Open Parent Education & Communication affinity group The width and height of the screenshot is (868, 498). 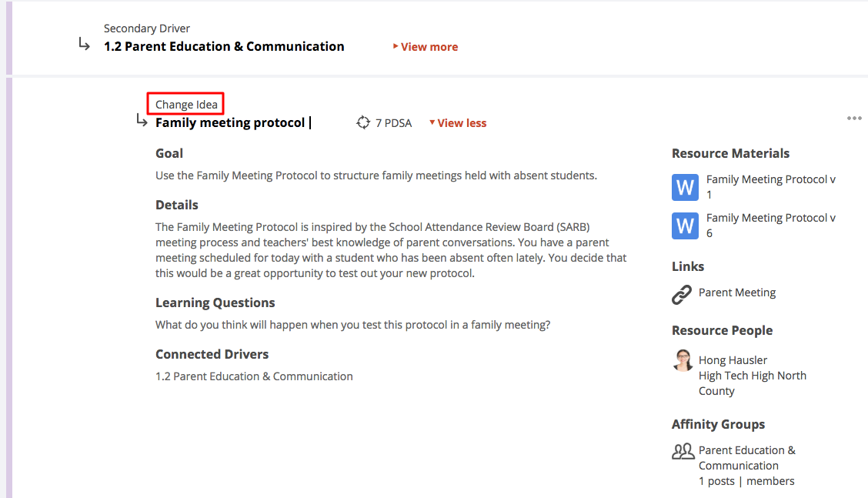(746, 457)
